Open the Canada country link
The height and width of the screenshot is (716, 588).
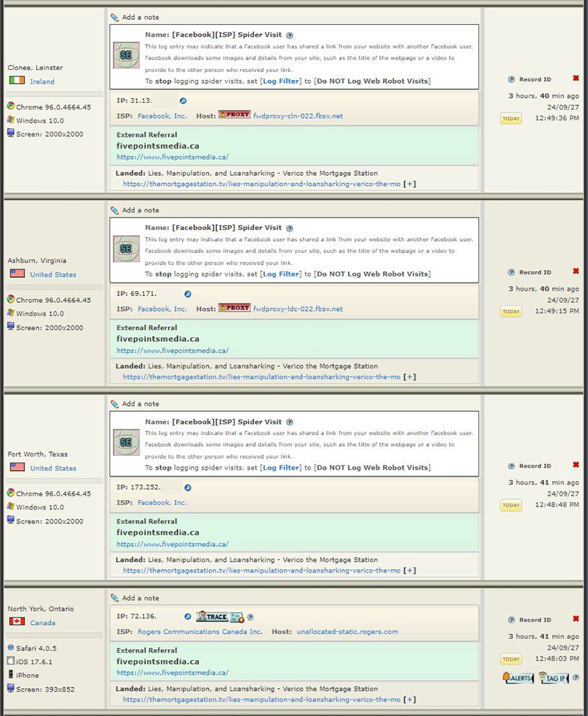pos(43,623)
